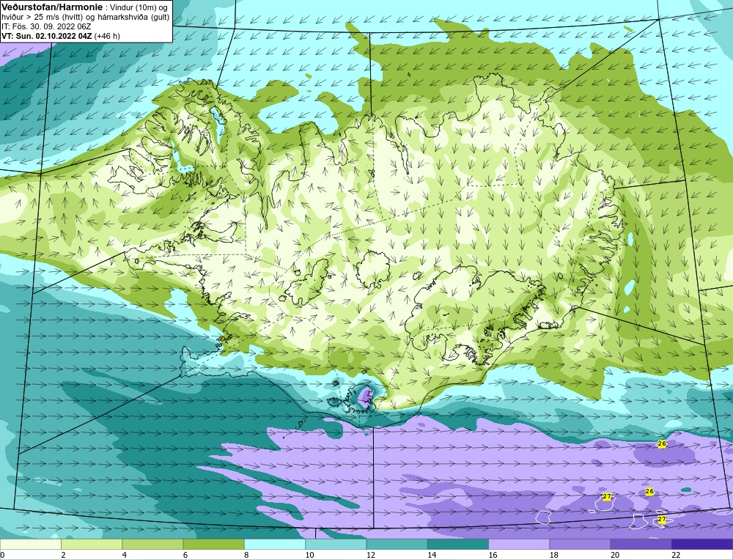733x560 pixels.
Task: Select the 2–4 m/s light green legend swatch
Action: 92,544
